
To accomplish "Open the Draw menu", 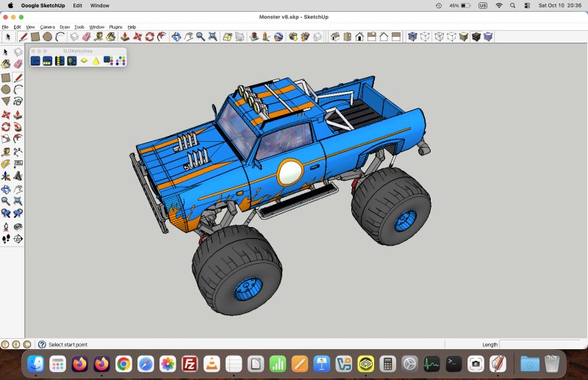I will 65,27.
